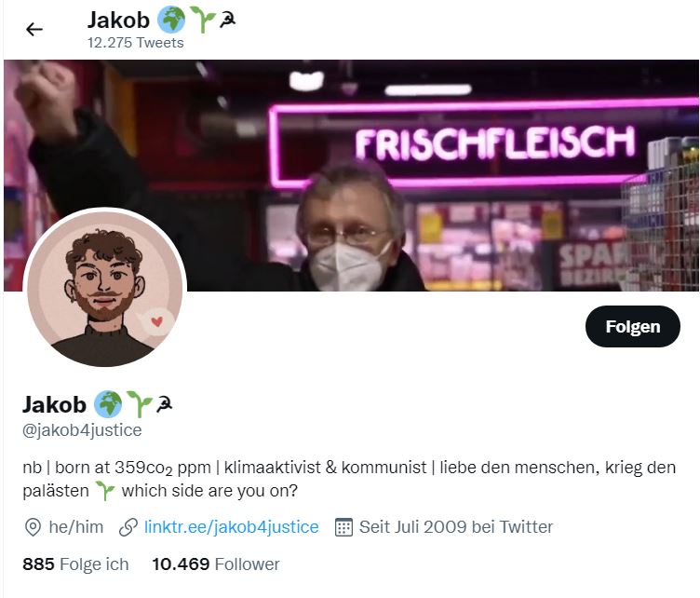Click the @jakob4justice handle
This screenshot has width=700, height=598.
[82, 430]
